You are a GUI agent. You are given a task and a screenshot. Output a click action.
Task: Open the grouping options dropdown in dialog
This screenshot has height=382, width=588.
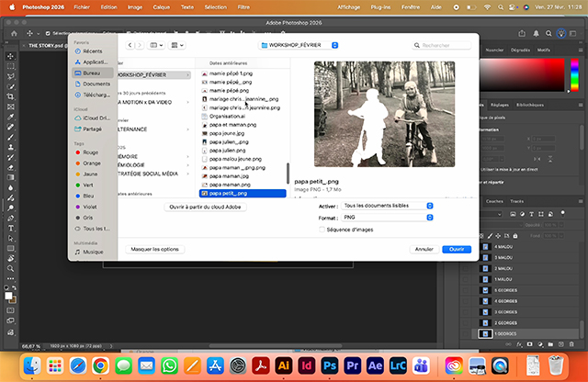(x=177, y=45)
